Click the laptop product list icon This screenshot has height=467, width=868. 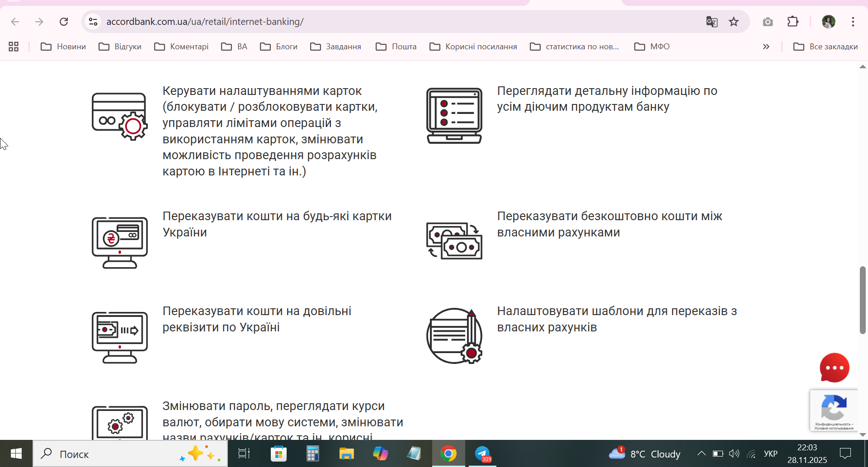click(x=454, y=116)
